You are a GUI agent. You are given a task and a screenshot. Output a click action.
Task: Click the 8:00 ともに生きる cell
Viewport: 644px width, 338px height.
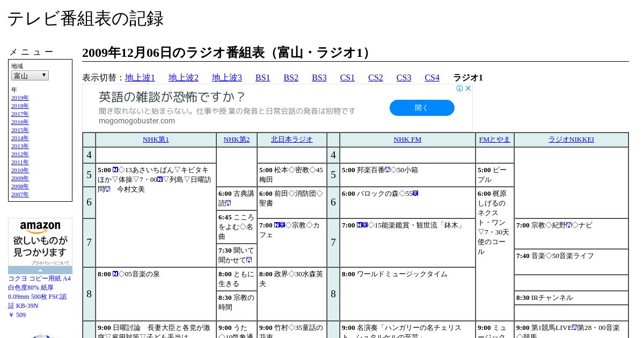pos(237,279)
